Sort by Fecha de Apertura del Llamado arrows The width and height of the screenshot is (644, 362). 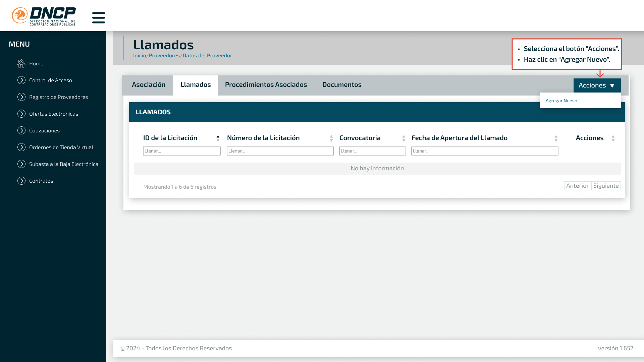(x=556, y=138)
